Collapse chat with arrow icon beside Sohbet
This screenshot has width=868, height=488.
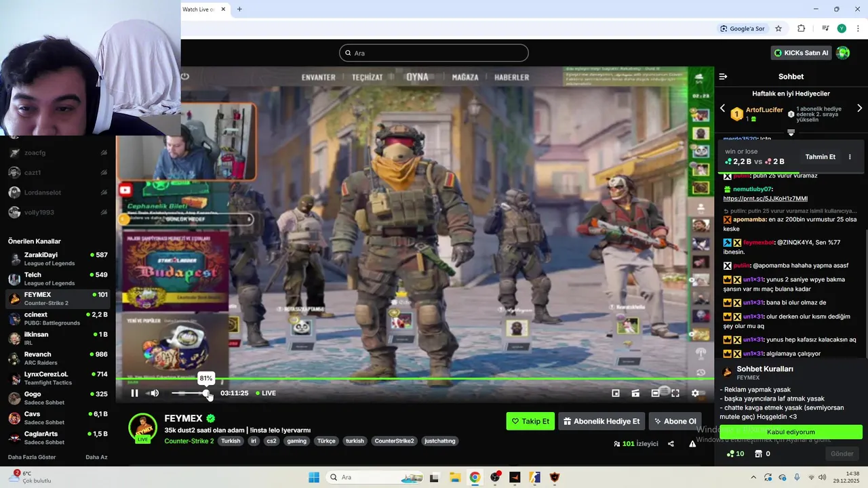pyautogui.click(x=723, y=77)
